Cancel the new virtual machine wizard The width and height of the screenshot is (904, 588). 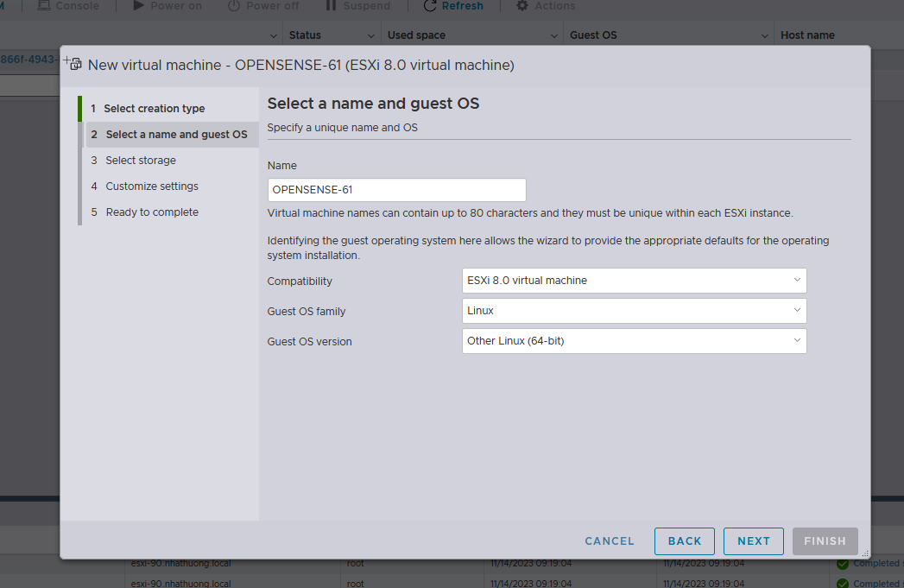(610, 541)
